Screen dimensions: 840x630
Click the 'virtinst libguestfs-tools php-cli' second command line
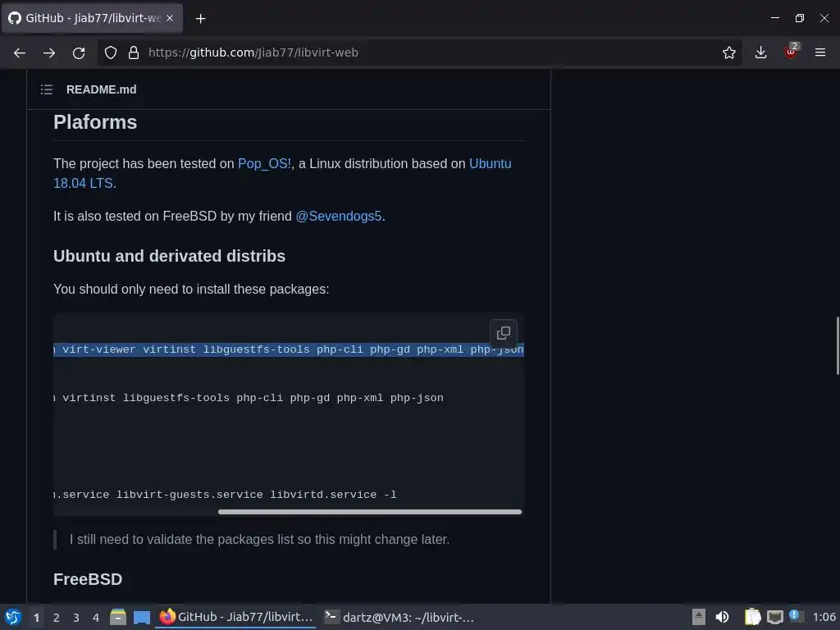coord(249,398)
